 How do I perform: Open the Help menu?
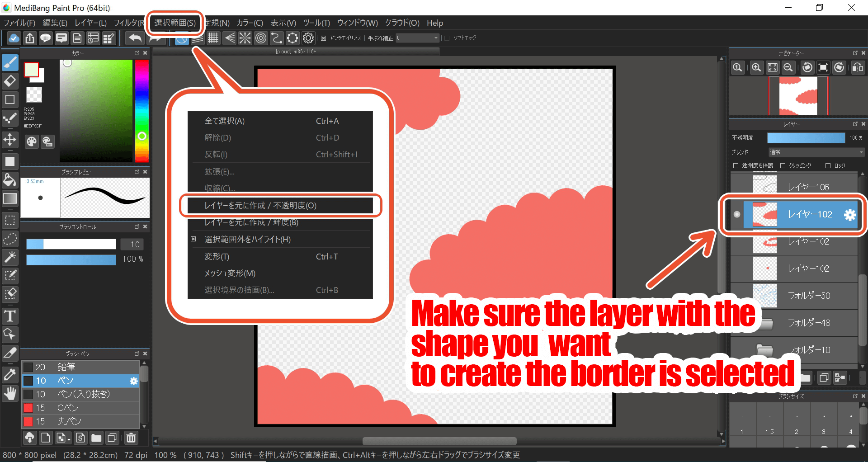click(435, 23)
